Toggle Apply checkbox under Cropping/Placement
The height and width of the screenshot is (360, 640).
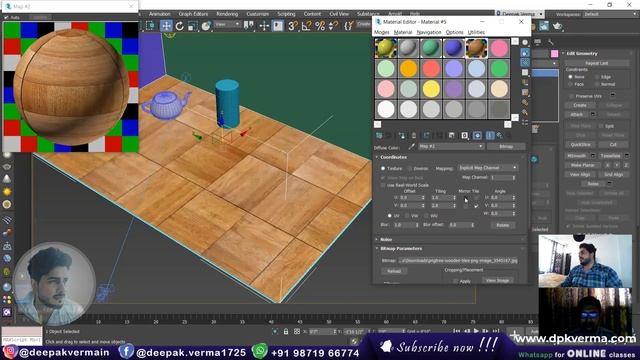click(456, 281)
